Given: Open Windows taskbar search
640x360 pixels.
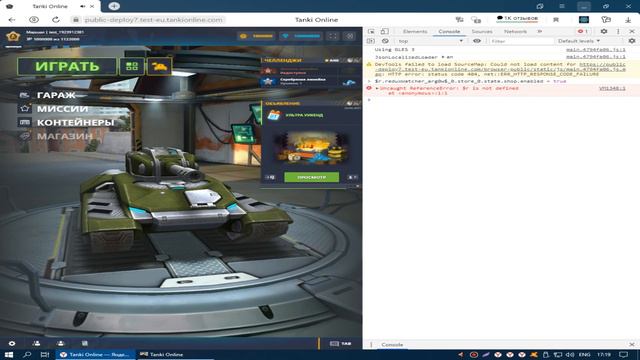Looking at the screenshot, I should 27,354.
